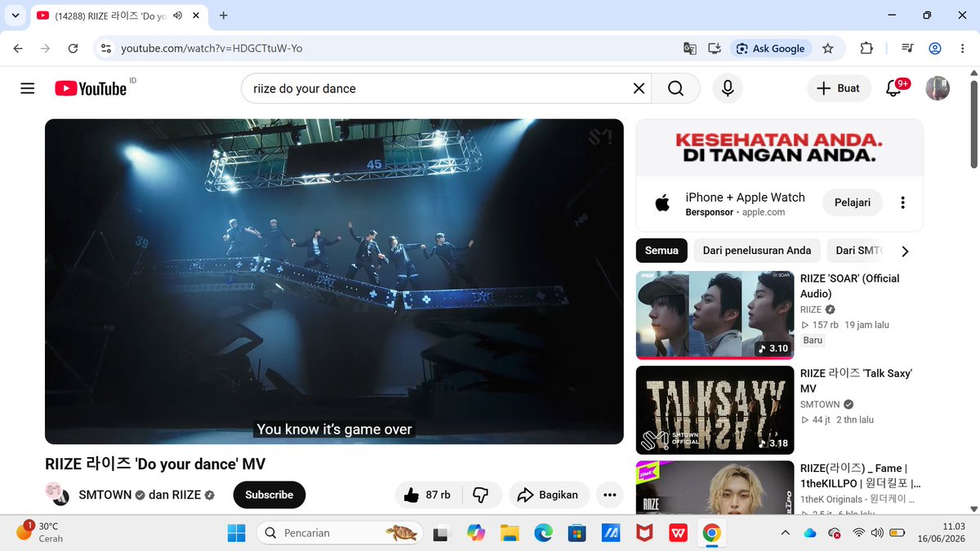Viewport: 980px width, 551px height.
Task: Open the YouTube hamburger guide menu
Action: coord(28,88)
